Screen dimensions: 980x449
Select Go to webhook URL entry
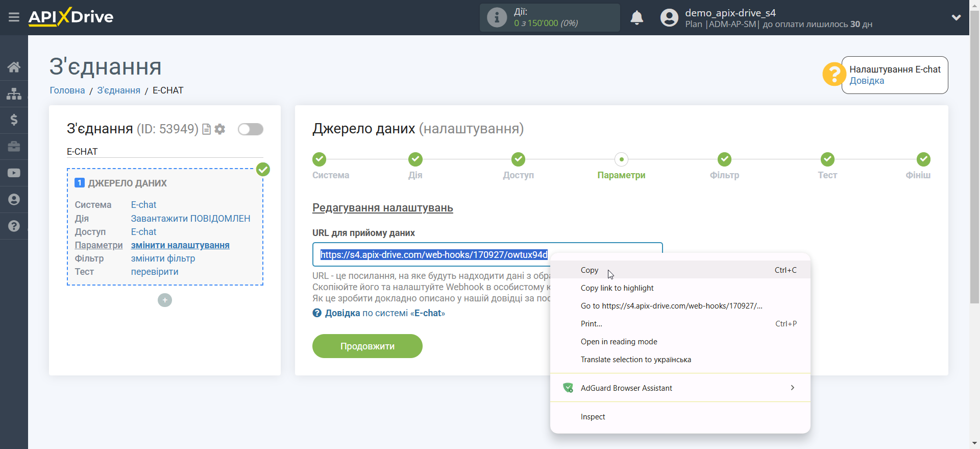click(x=680, y=306)
